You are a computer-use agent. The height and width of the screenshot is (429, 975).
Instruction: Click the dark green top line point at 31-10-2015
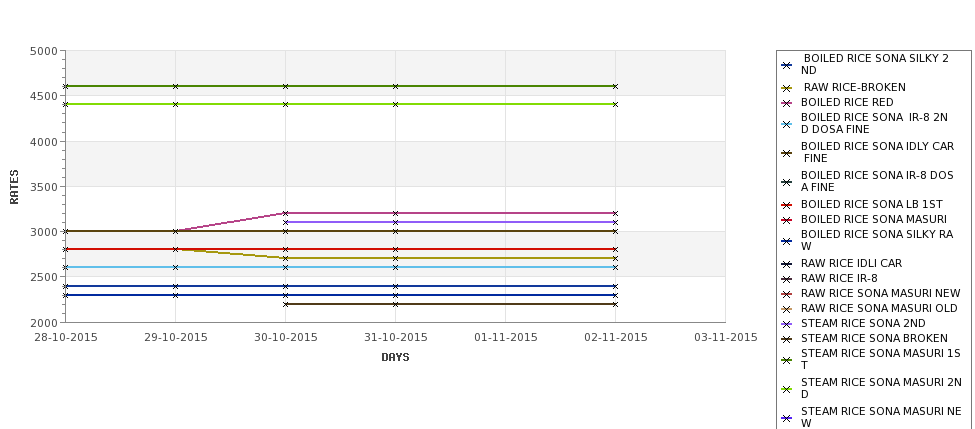click(x=395, y=86)
